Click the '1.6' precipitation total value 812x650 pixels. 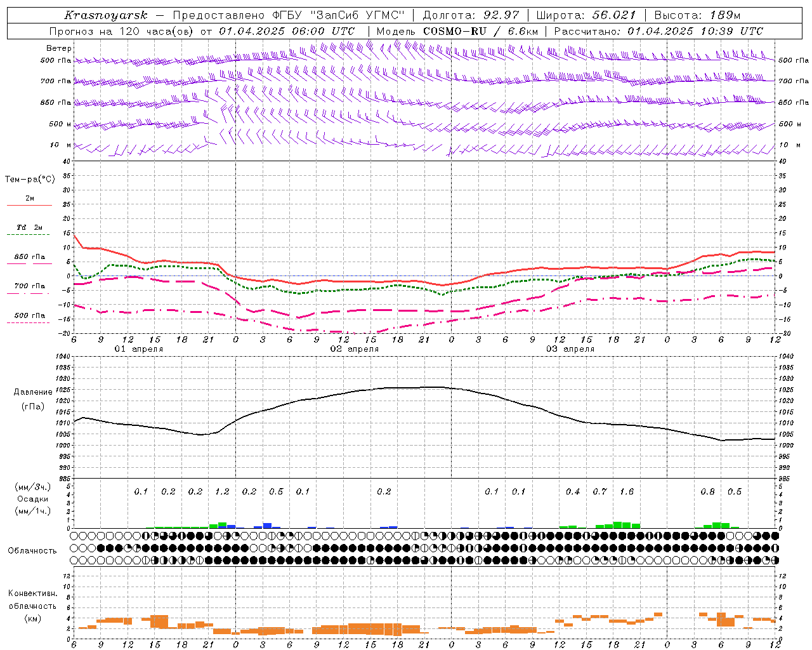click(627, 492)
